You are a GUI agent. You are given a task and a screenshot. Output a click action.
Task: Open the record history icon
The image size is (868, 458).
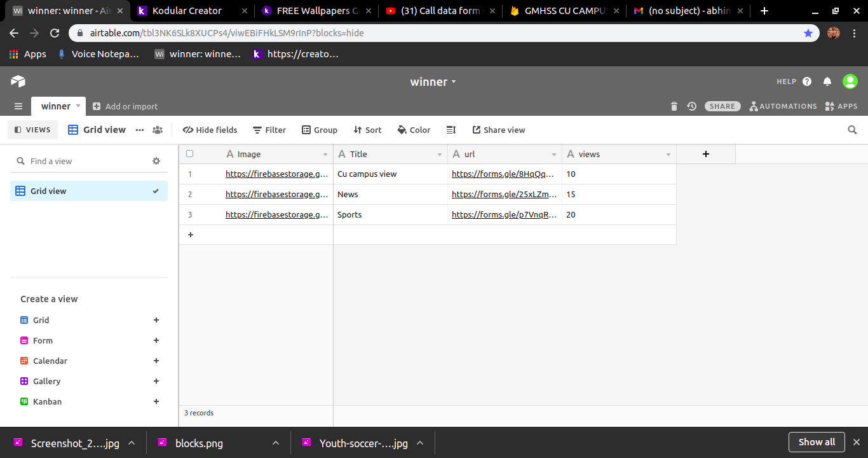(691, 106)
